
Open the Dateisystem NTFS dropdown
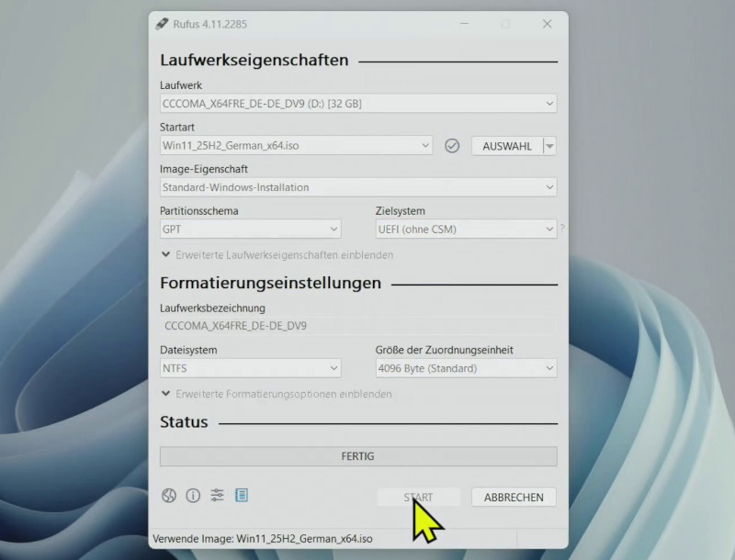pyautogui.click(x=334, y=367)
